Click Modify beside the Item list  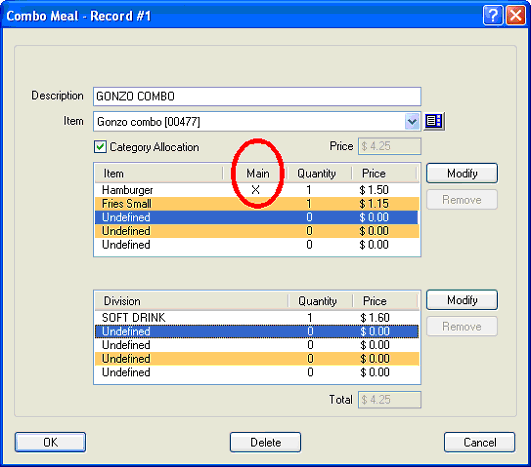click(462, 173)
